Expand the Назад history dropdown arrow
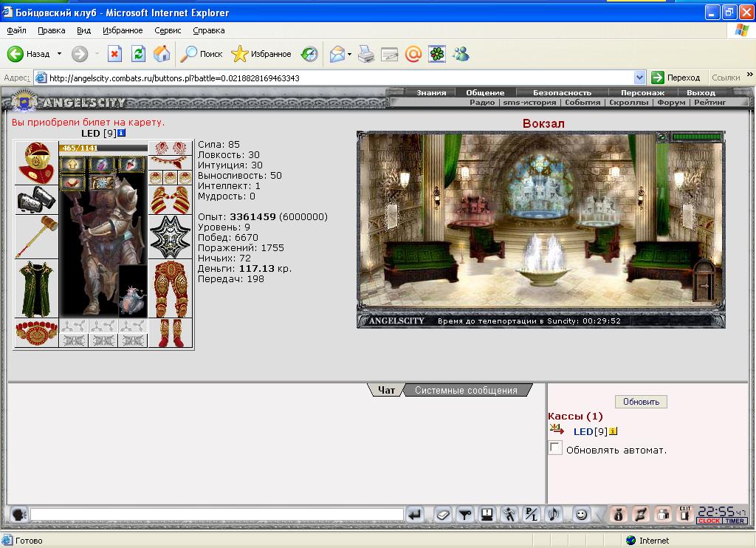Image resolution: width=756 pixels, height=548 pixels. point(59,54)
